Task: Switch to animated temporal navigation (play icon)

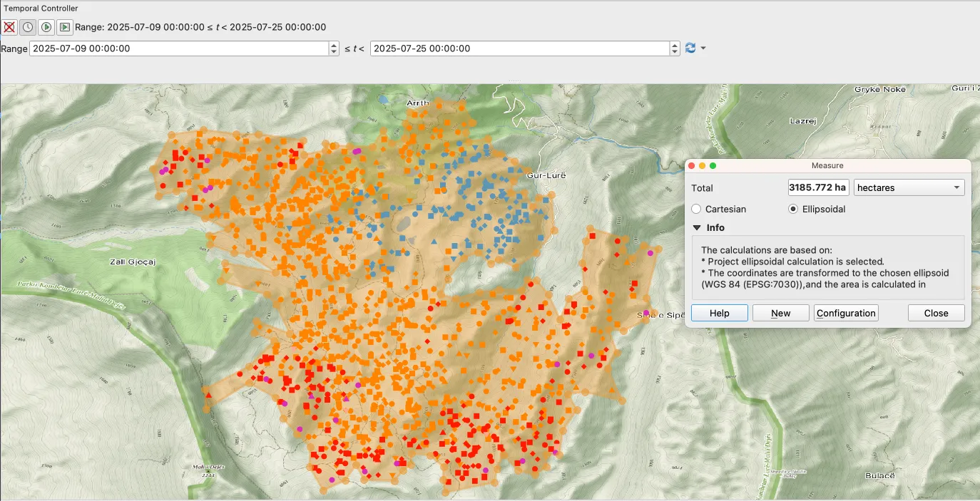Action: [x=46, y=26]
